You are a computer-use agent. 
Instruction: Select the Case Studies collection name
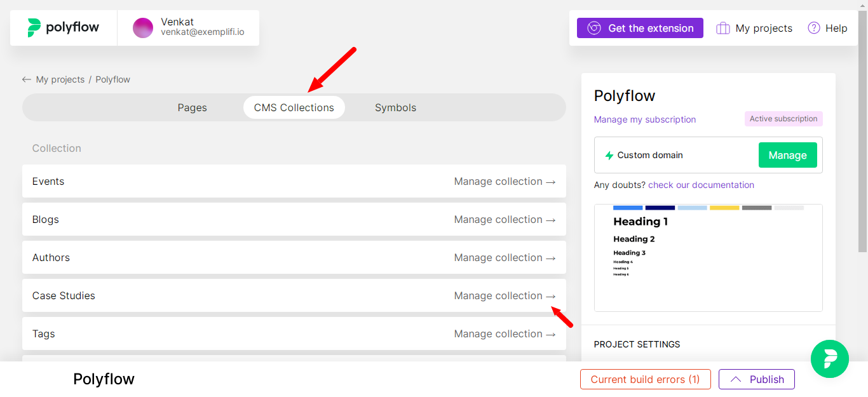coord(64,295)
